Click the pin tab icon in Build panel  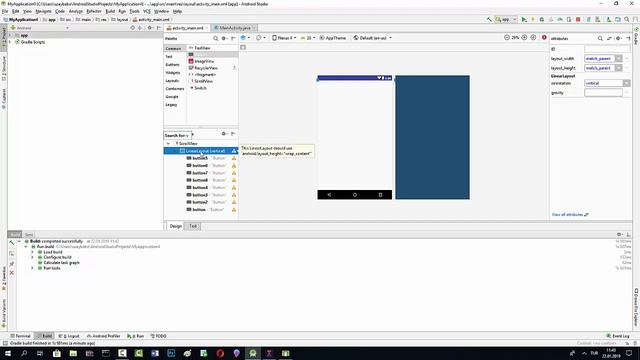(x=12, y=264)
